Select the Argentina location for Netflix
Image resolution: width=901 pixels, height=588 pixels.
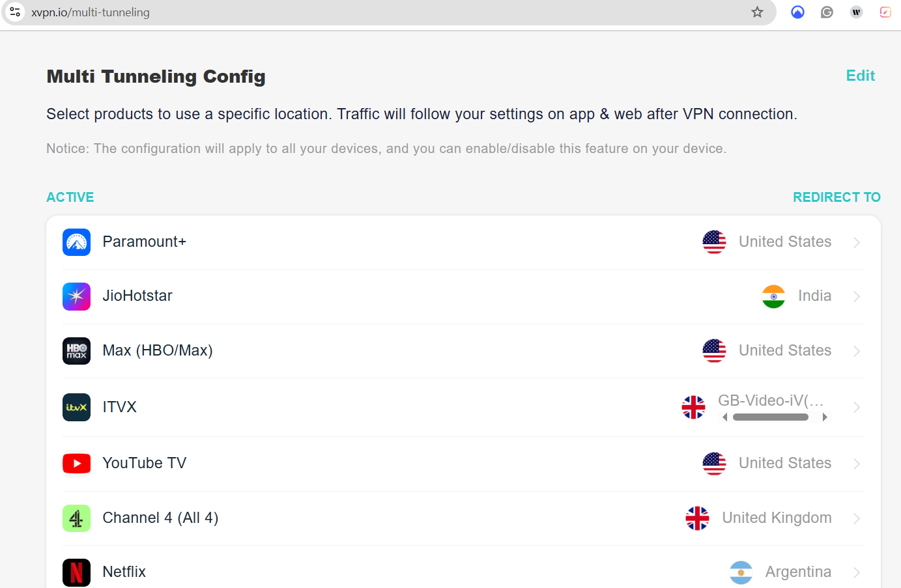[x=797, y=572]
